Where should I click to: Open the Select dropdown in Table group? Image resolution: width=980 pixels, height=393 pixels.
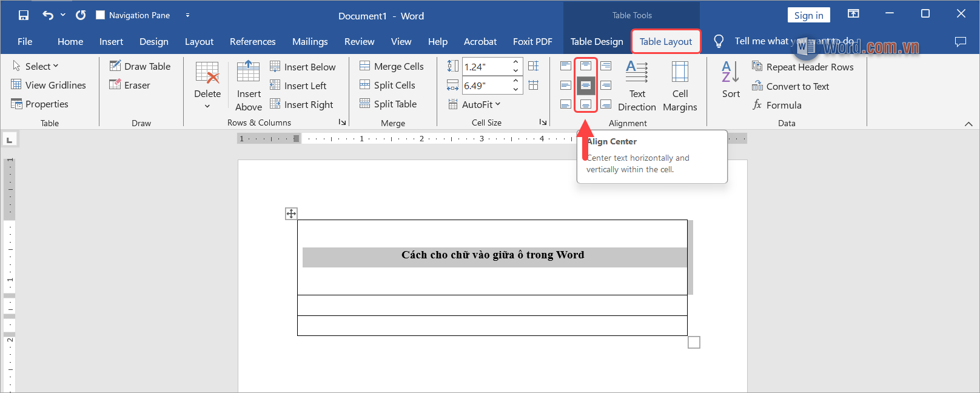(x=36, y=66)
